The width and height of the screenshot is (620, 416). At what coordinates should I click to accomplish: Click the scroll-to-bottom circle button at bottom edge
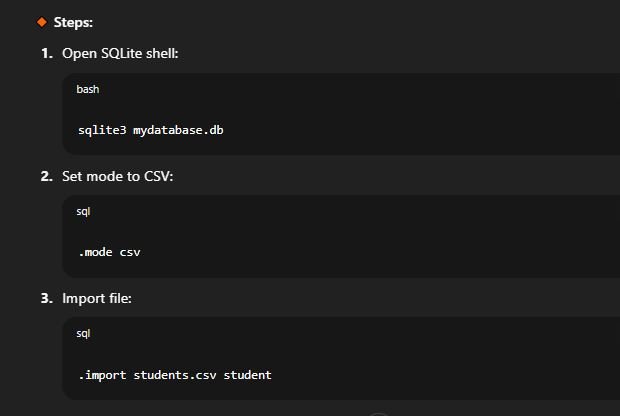click(378, 414)
